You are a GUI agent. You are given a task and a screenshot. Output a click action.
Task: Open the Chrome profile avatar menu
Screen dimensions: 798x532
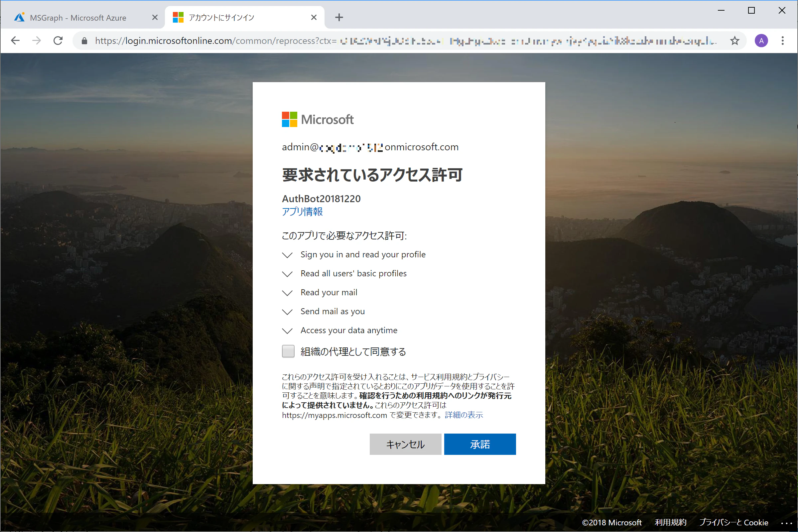(x=761, y=41)
